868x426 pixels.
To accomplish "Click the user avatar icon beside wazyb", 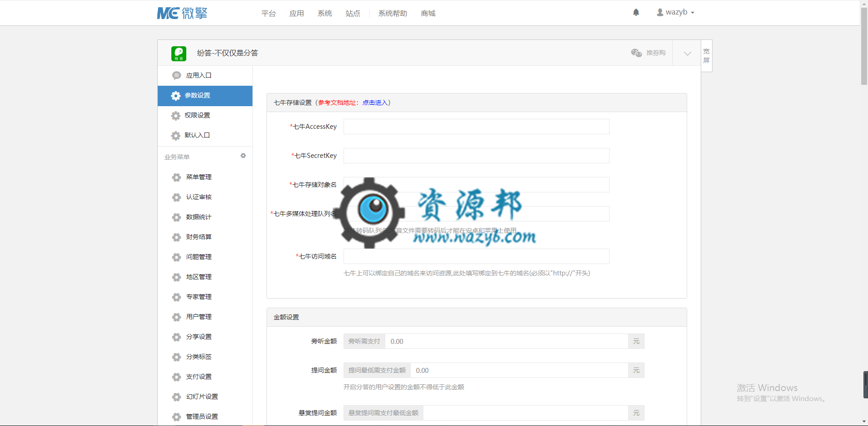I will point(660,12).
